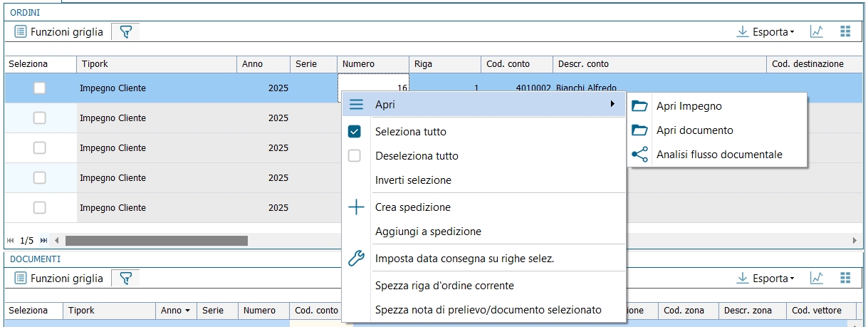This screenshot has width=868, height=327.
Task: Tick the checkbox in the last order row
Action: (x=40, y=208)
